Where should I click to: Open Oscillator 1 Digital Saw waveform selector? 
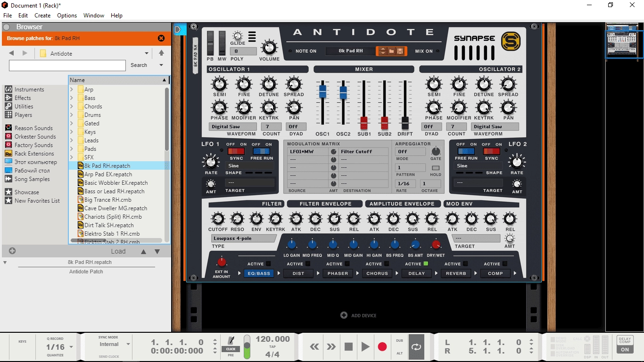pos(233,126)
